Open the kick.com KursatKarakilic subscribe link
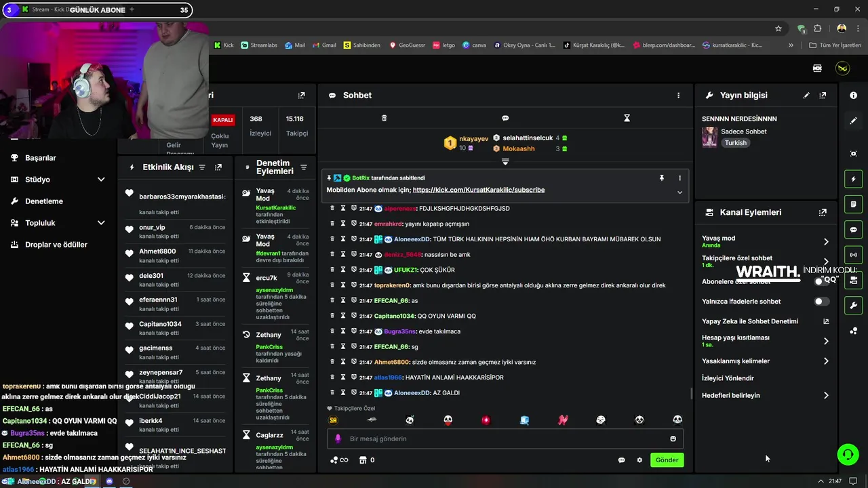Screen dimensions: 868x488 point(479,190)
